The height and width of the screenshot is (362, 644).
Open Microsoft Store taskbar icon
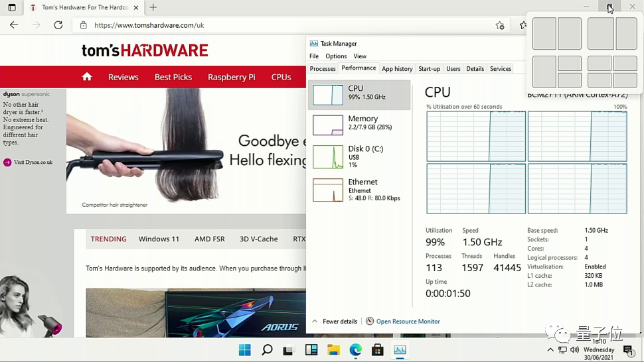coord(378,350)
